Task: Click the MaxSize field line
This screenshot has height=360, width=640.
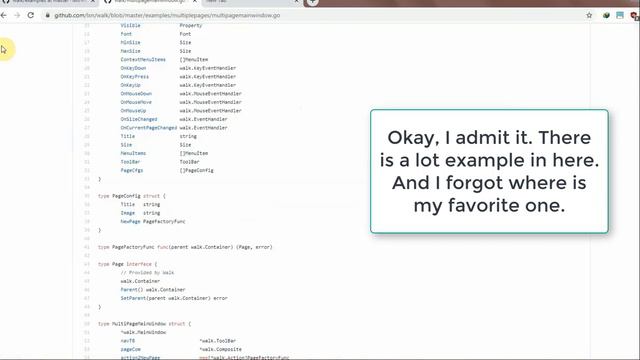Action: click(156, 51)
